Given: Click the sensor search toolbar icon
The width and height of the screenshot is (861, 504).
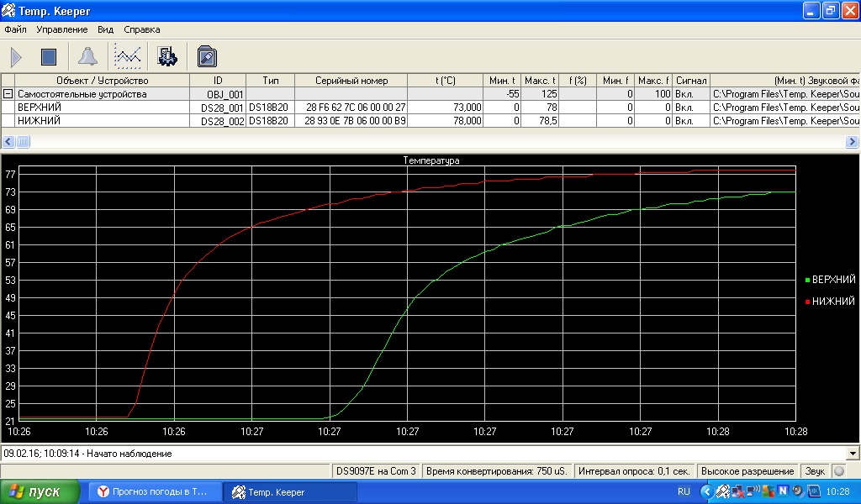Looking at the screenshot, I should 207,56.
